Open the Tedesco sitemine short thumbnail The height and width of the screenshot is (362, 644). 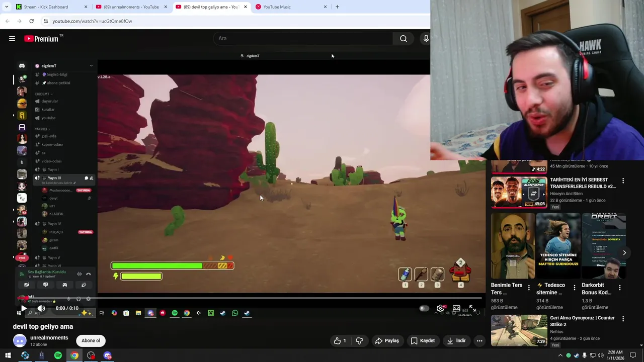pyautogui.click(x=558, y=246)
